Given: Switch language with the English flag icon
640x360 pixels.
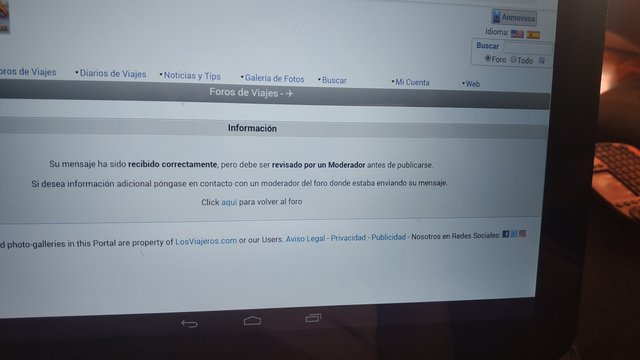Looking at the screenshot, I should coord(517,34).
